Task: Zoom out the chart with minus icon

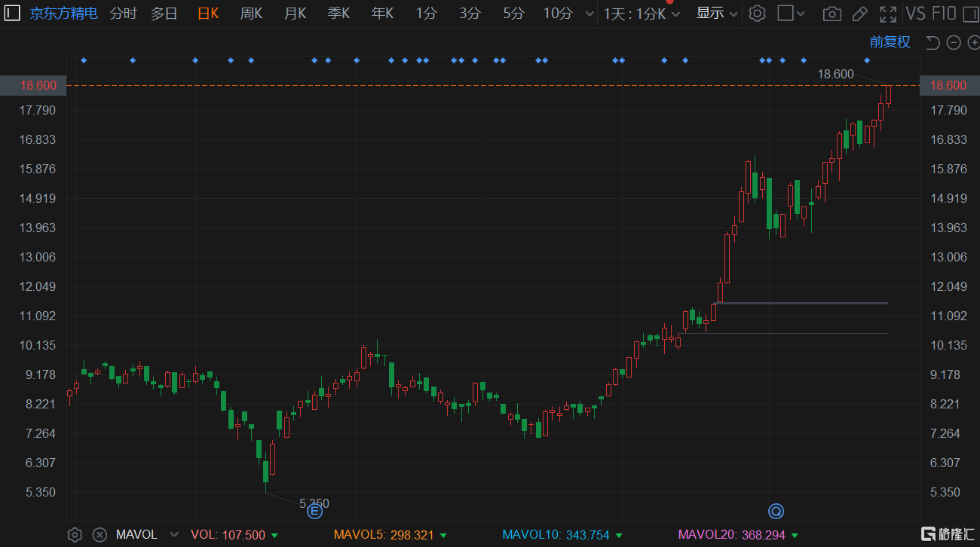Action: 954,42
